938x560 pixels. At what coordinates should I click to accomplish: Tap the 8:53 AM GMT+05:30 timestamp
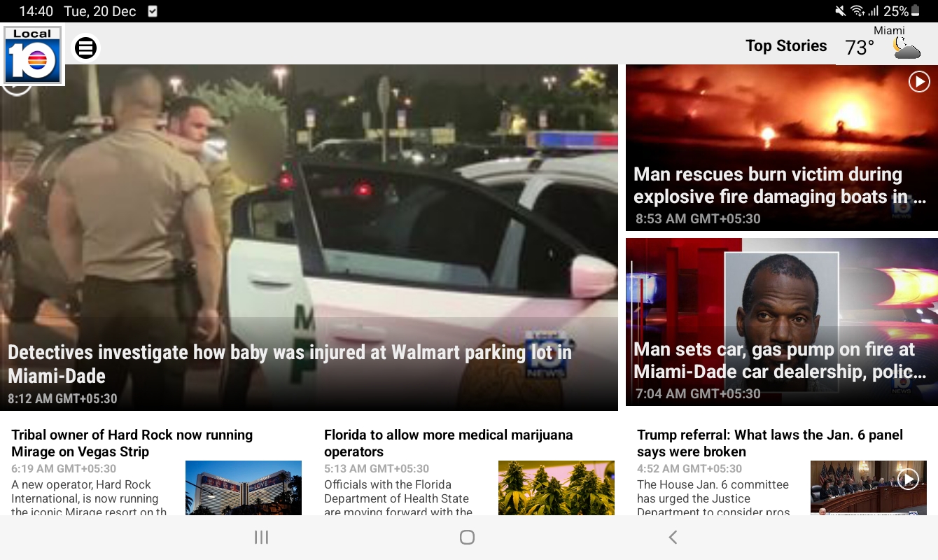point(698,219)
